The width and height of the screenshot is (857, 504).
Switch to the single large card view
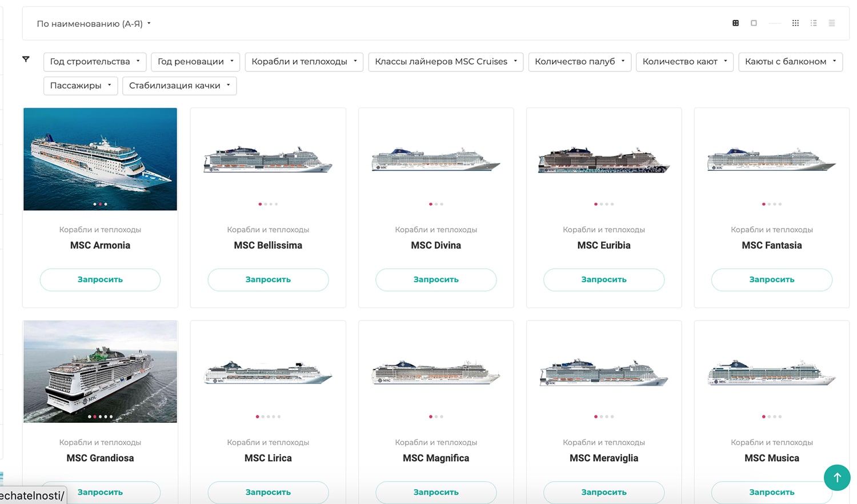pos(754,23)
